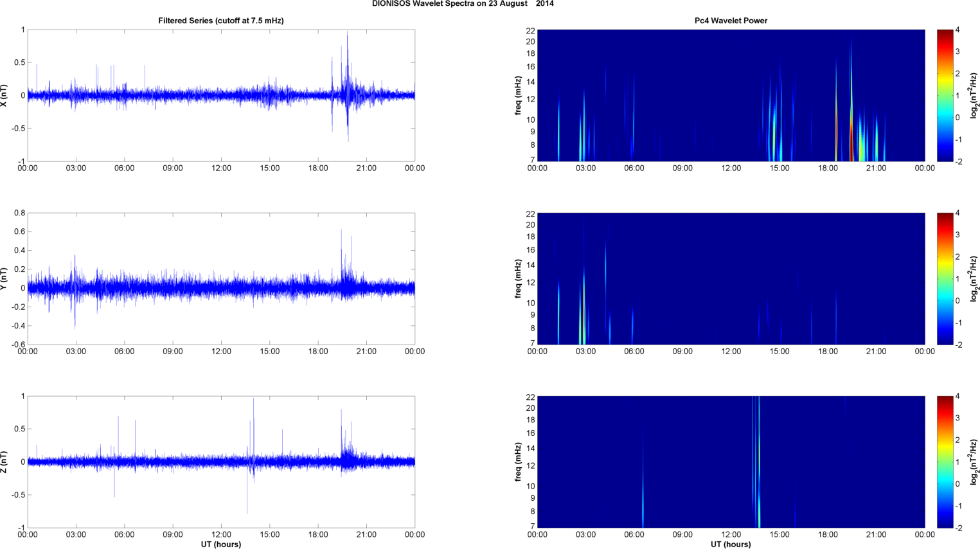Click the '12:00' tick under the middle wavelet plot
Image resolution: width=980 pixels, height=549 pixels.
731,352
